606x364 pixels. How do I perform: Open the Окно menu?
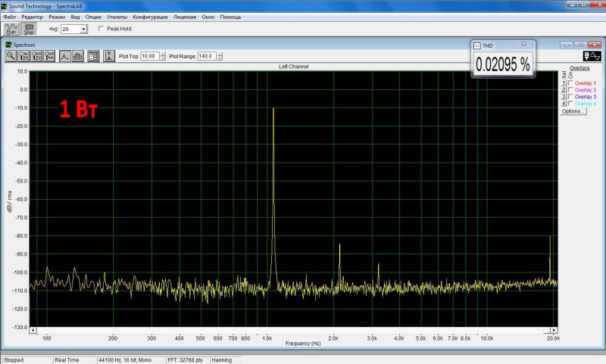click(x=208, y=17)
